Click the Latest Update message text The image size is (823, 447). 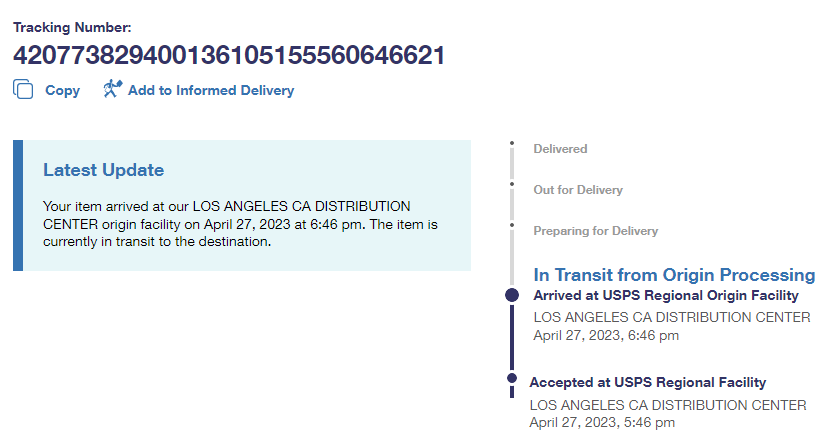coord(240,223)
